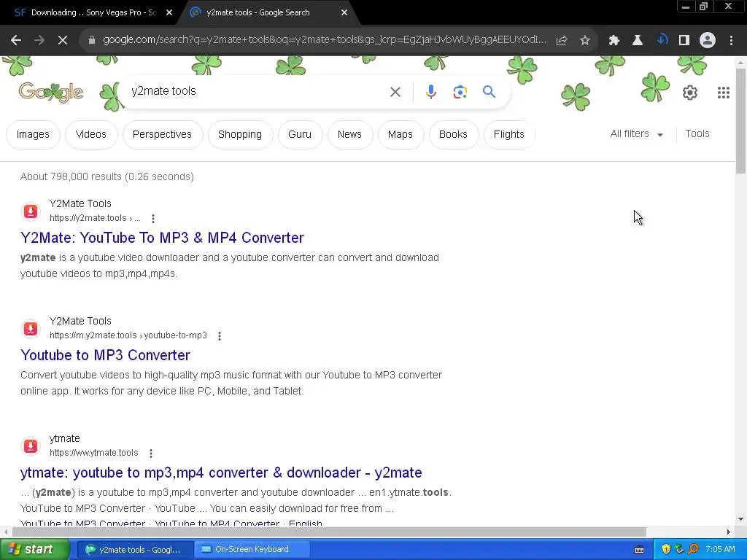The width and height of the screenshot is (747, 560).
Task: Select the Flights filter
Action: [x=508, y=135]
